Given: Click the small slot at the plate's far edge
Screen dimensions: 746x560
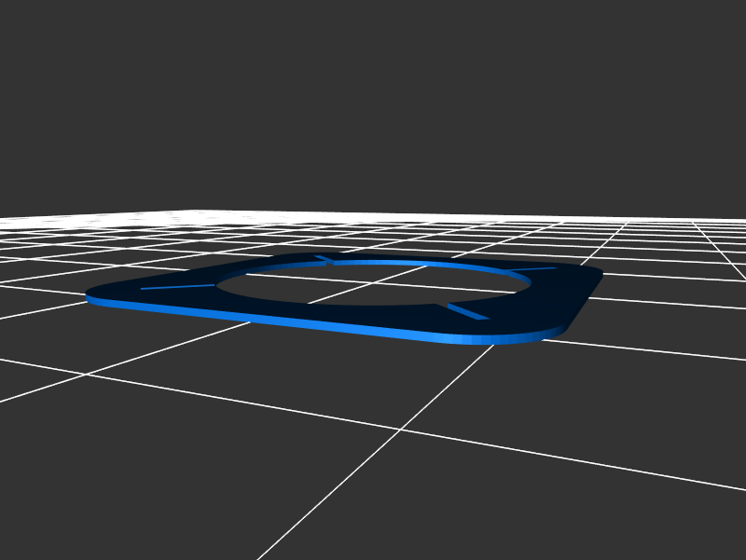Looking at the screenshot, I should click(x=323, y=258).
